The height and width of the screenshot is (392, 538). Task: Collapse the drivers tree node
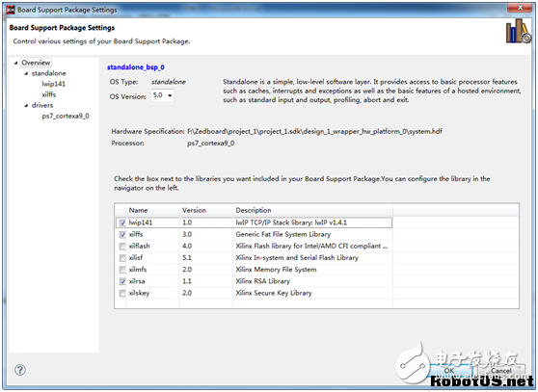coord(26,105)
